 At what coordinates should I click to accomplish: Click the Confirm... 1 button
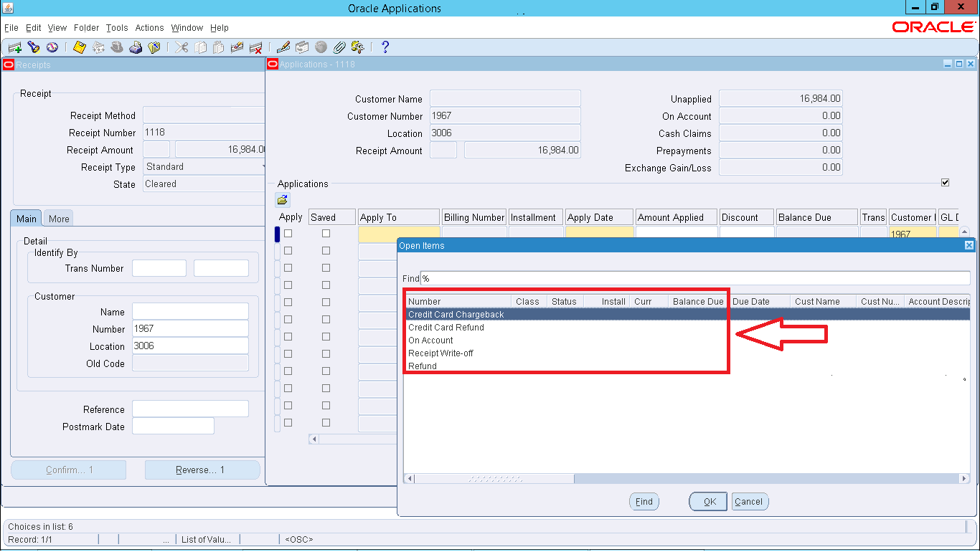point(69,470)
